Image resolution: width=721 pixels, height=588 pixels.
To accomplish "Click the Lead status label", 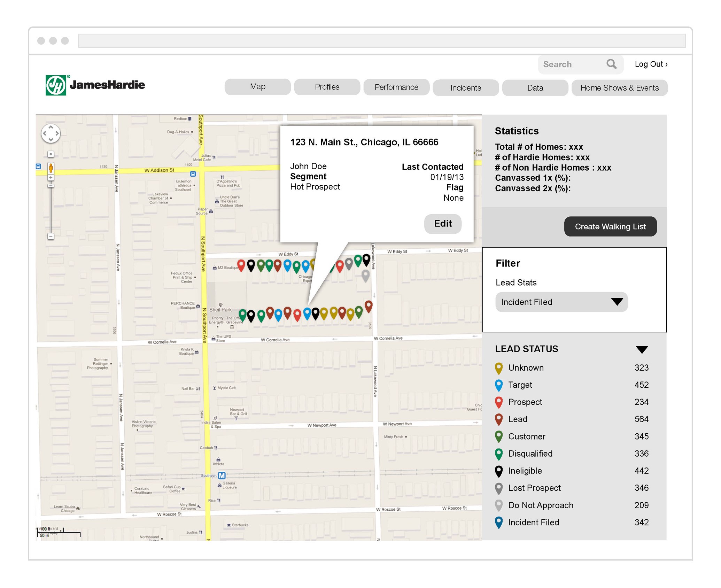I will tap(518, 419).
